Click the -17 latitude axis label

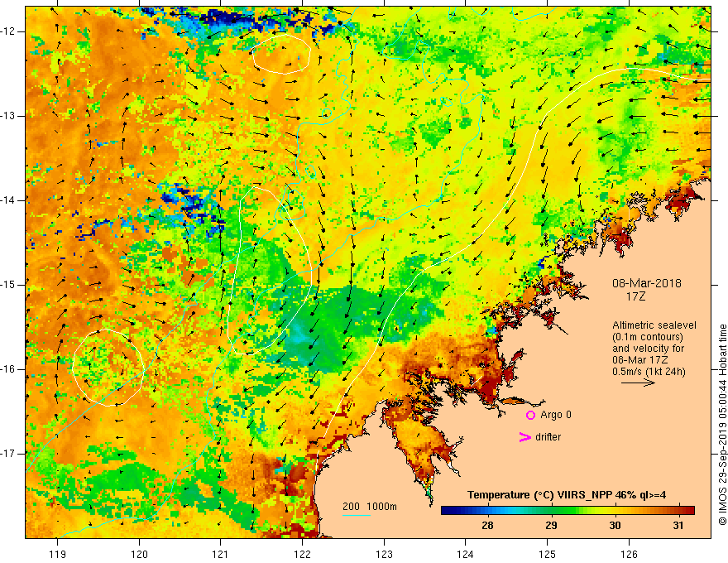coord(8,454)
